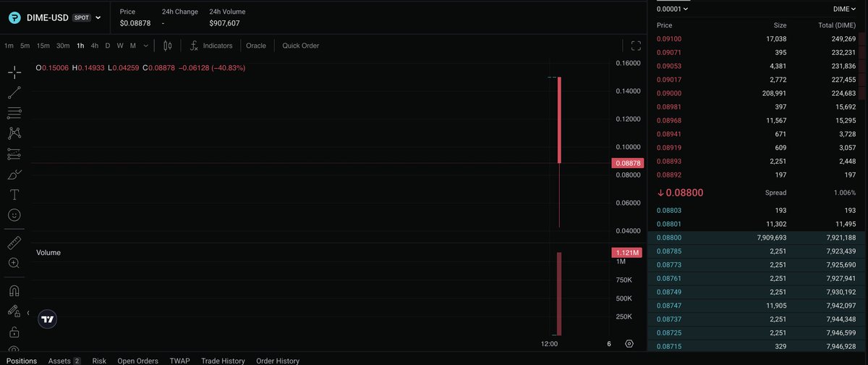
Task: Click ask price 0.09100 row
Action: (758, 38)
